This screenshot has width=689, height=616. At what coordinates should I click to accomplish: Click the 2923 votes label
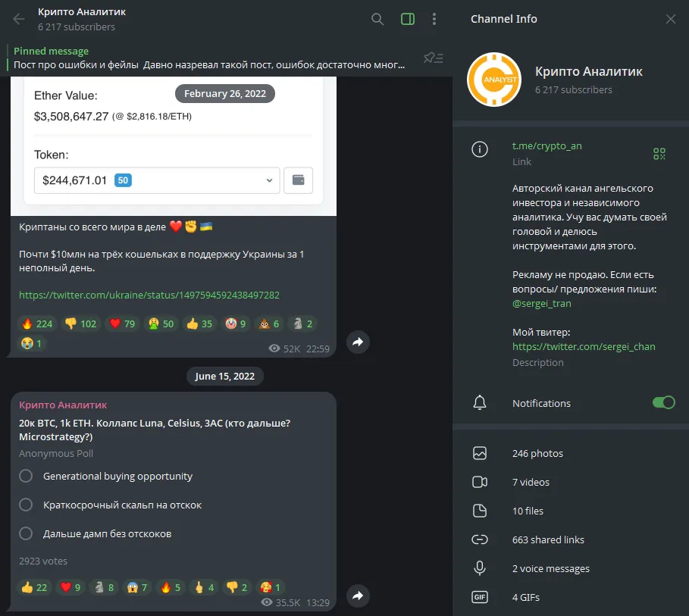pyautogui.click(x=43, y=561)
